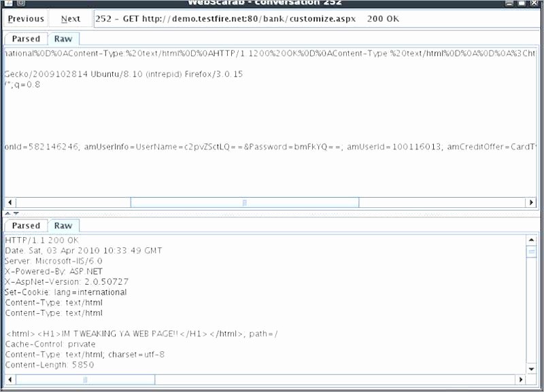Image resolution: width=544 pixels, height=392 pixels.
Task: Click request pane scroll right arrow
Action: (531, 202)
